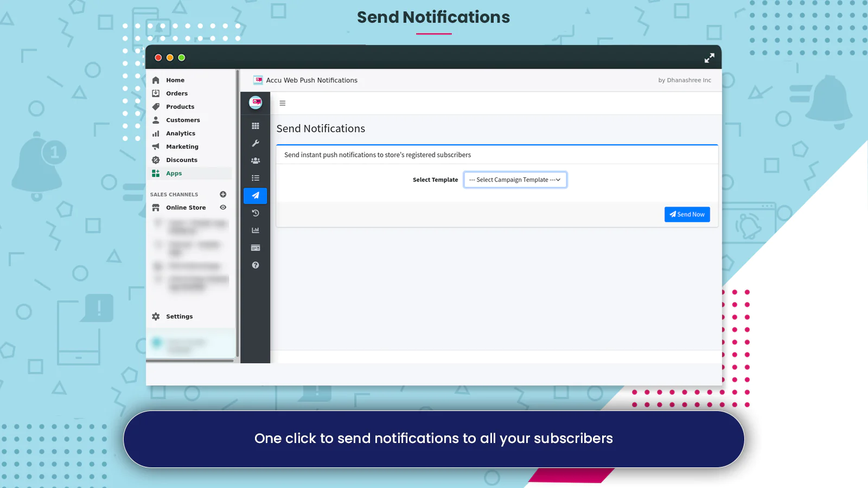868x488 pixels.
Task: Click the Customers person icon
Action: tap(156, 120)
